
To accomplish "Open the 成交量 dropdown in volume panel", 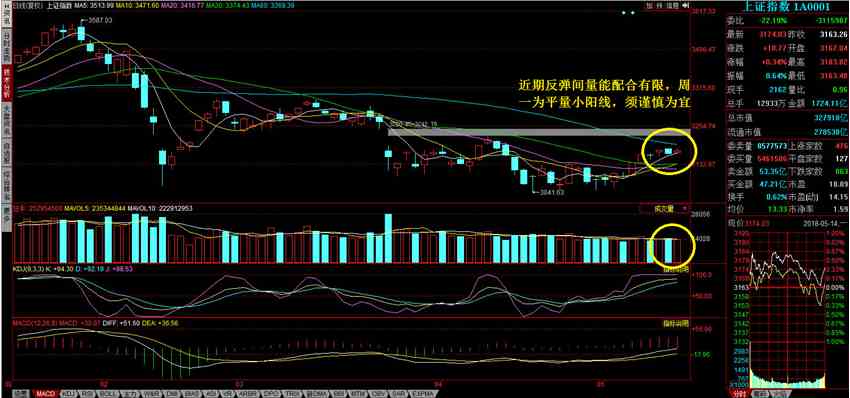I will pyautogui.click(x=665, y=208).
